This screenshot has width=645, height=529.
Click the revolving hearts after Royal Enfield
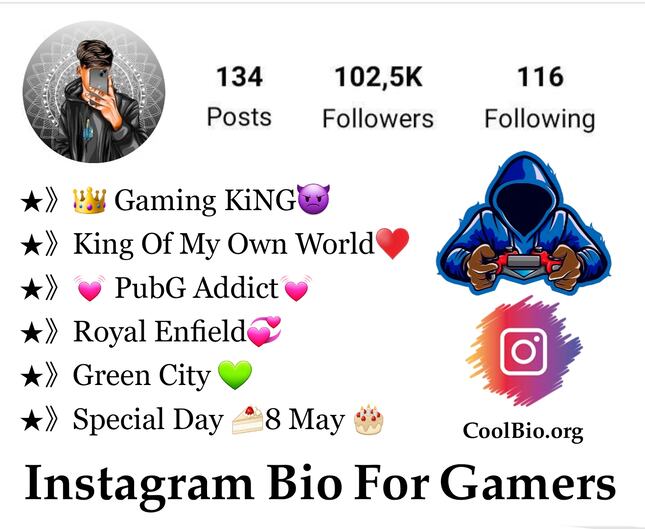264,331
